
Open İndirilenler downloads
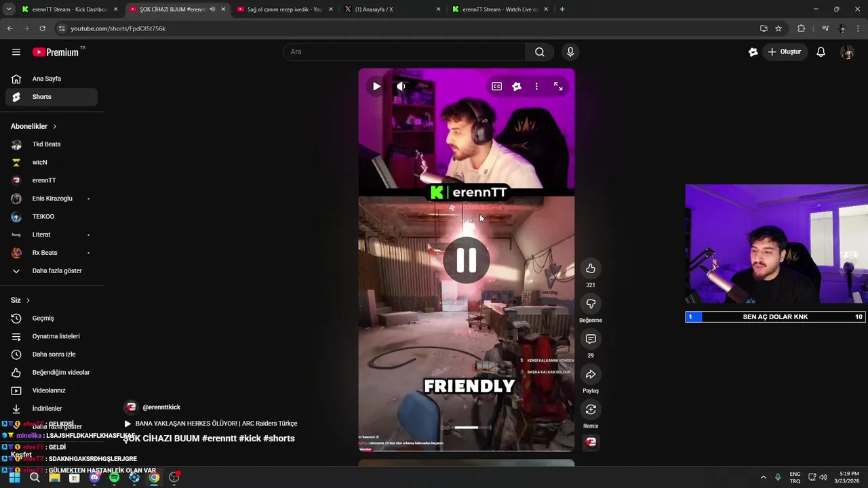(52, 409)
